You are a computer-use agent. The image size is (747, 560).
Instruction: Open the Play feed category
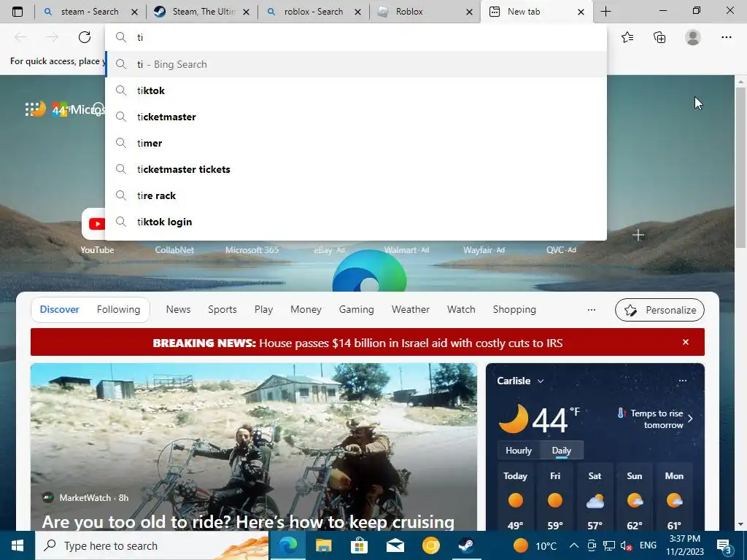tap(263, 309)
